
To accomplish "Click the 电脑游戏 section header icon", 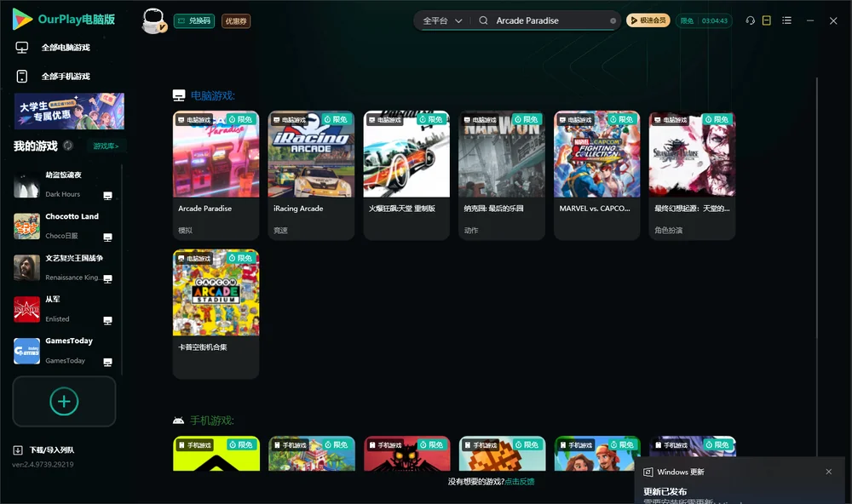I will point(179,95).
